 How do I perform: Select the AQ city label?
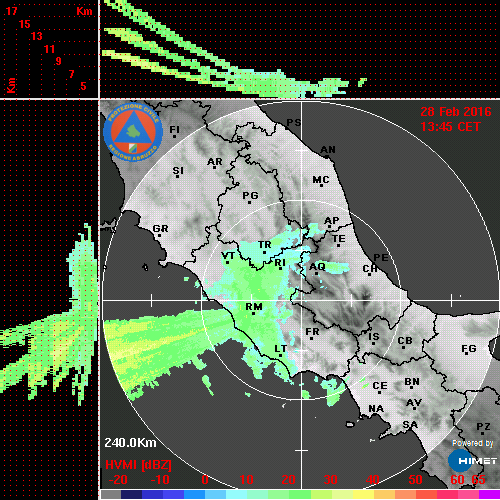pyautogui.click(x=317, y=267)
